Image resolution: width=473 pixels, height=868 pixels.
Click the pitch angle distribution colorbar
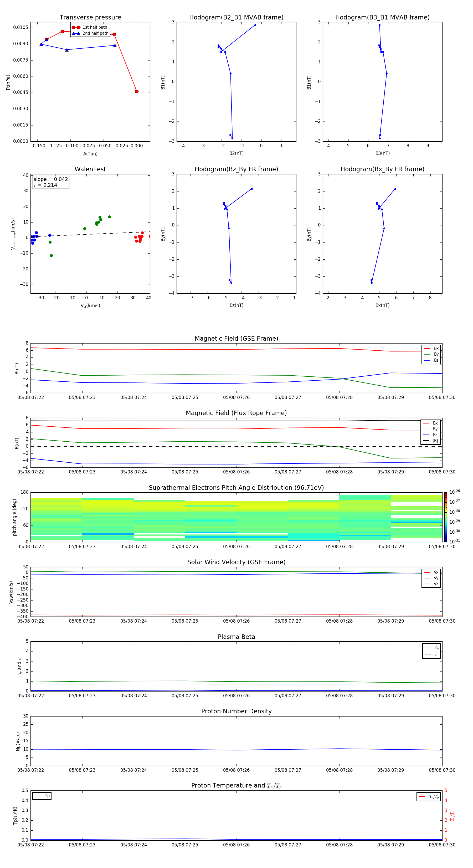(445, 517)
